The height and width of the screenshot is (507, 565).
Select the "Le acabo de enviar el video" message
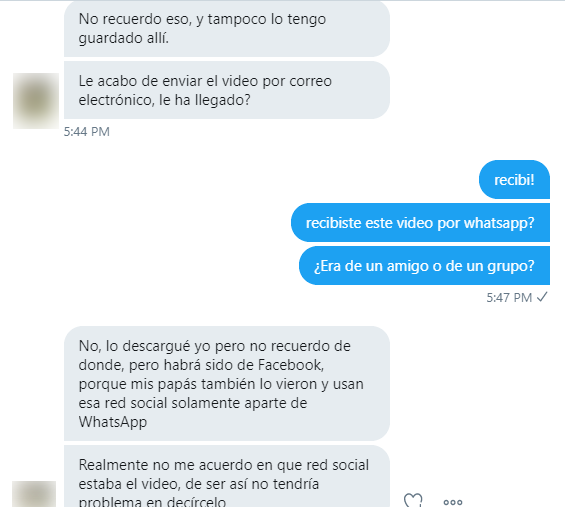tap(227, 90)
